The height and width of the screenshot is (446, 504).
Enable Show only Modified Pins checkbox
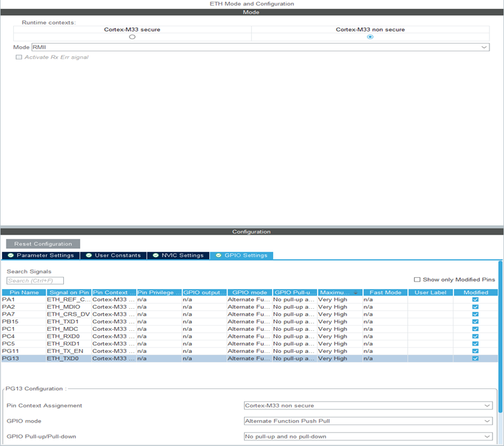coord(417,280)
